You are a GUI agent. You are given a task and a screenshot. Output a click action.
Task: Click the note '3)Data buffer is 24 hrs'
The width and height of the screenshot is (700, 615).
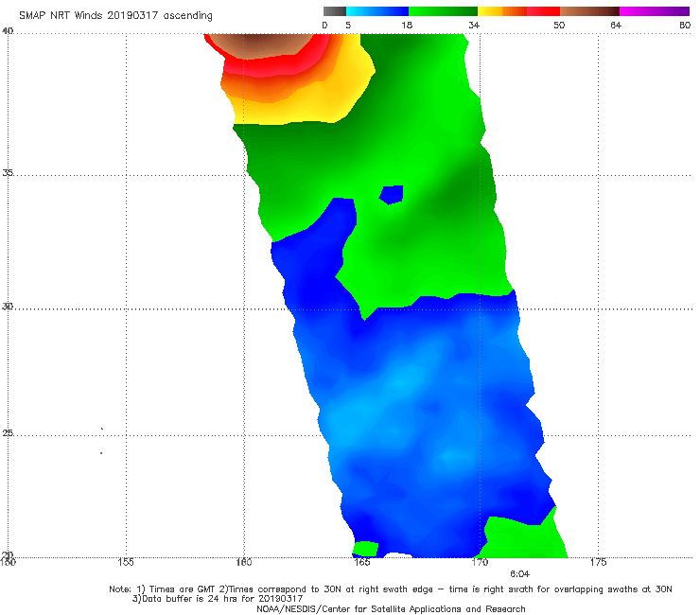(x=218, y=599)
